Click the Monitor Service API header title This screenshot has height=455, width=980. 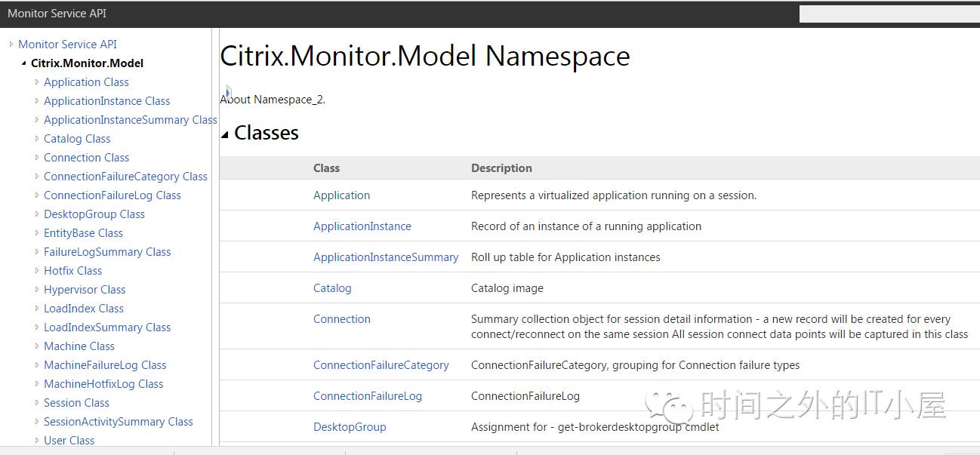click(x=57, y=14)
